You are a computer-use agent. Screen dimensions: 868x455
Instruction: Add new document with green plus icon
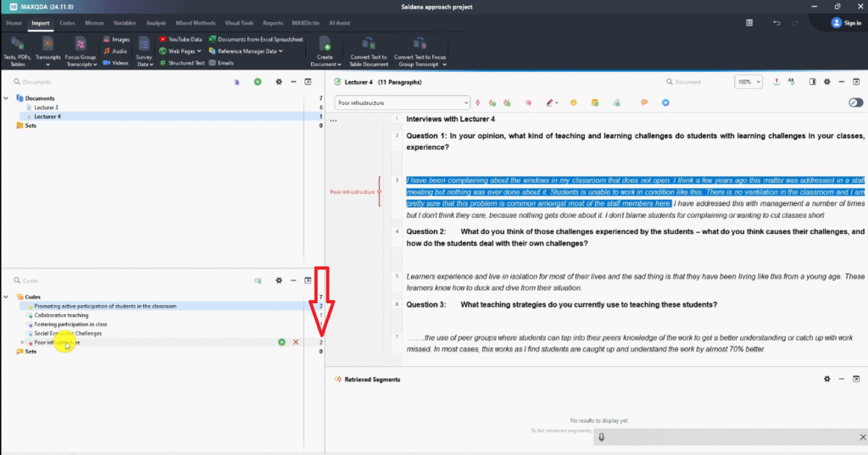(258, 81)
